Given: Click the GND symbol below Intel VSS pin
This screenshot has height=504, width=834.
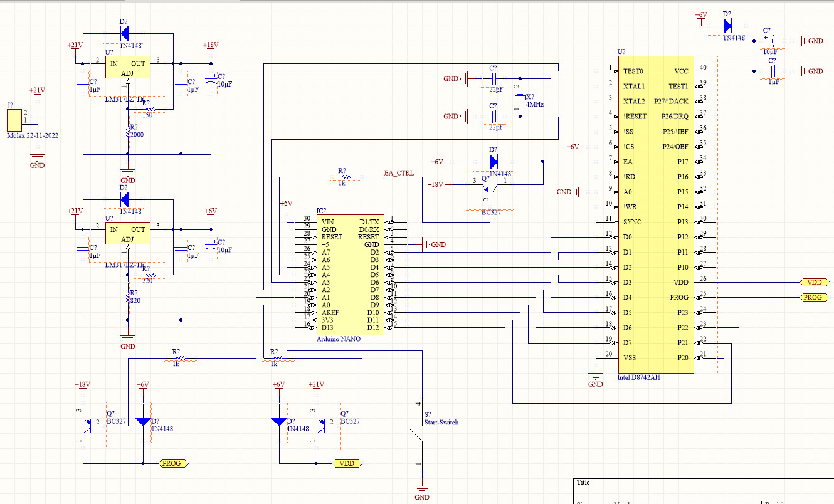Looking at the screenshot, I should click(x=595, y=379).
